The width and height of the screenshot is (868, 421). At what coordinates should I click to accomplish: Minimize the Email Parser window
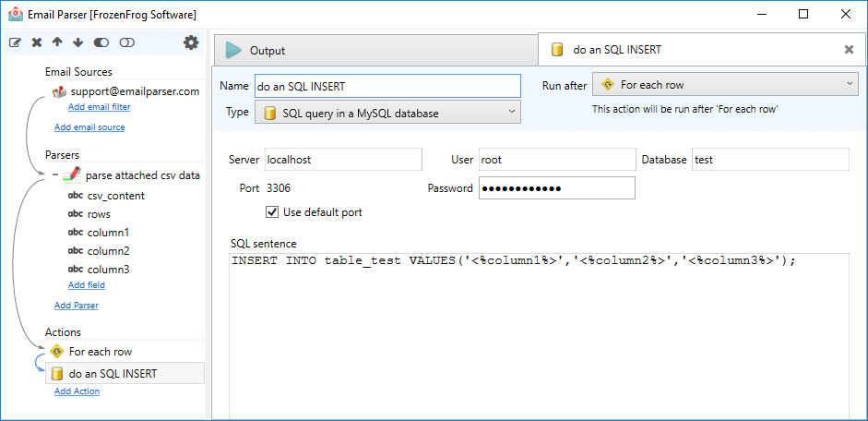761,15
